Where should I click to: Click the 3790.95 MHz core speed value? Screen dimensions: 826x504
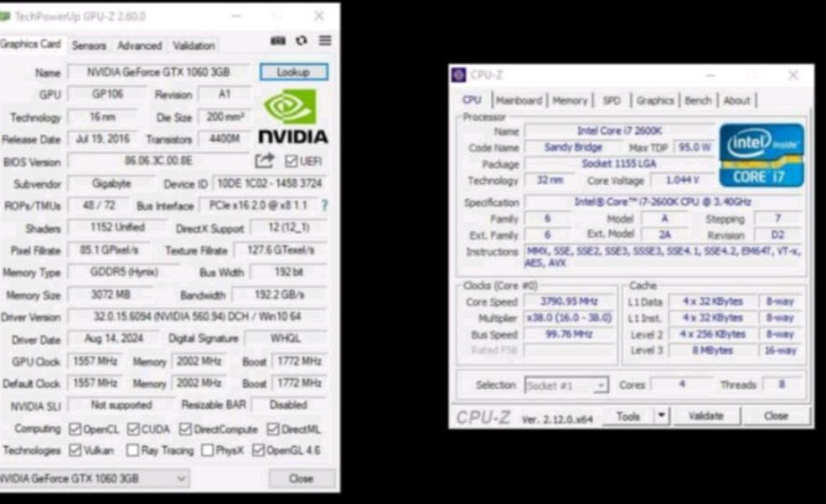(x=569, y=301)
